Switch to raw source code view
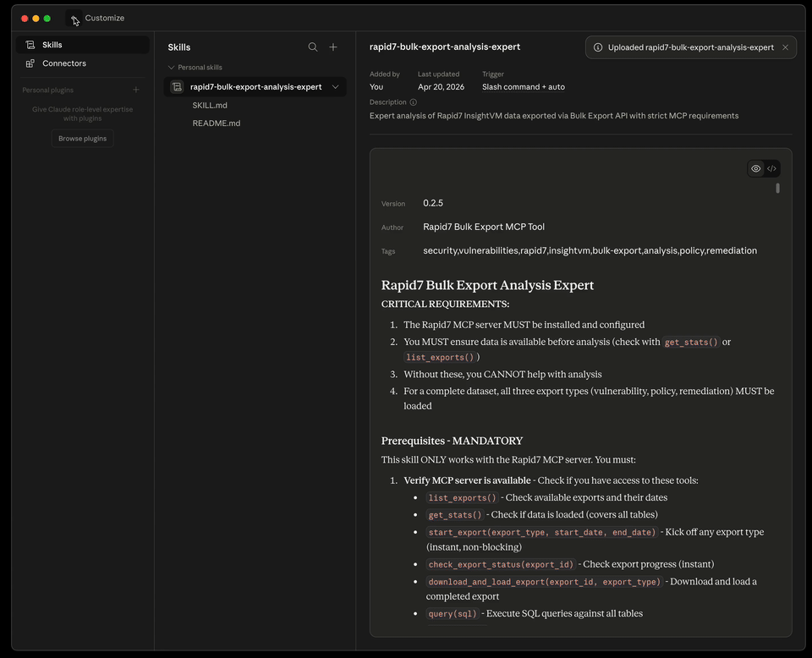Image resolution: width=812 pixels, height=658 pixels. pyautogui.click(x=771, y=168)
